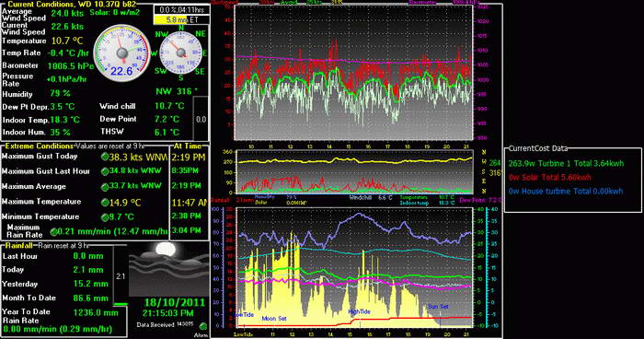Viewport: 644px width, 339px height.
Task: Click the Maximum Temperature value 14.9 °C
Action: [x=125, y=203]
